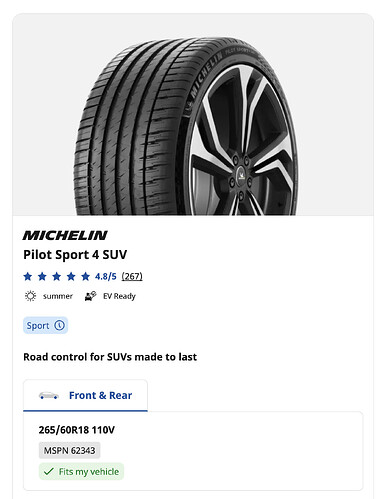Screen dimensions: 380x499
Task: Click the MICHELIN brand logo
Action: [x=65, y=235]
